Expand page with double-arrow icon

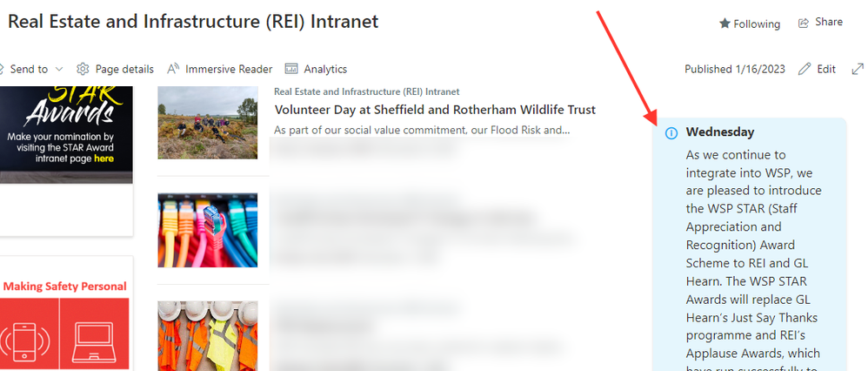(x=858, y=69)
